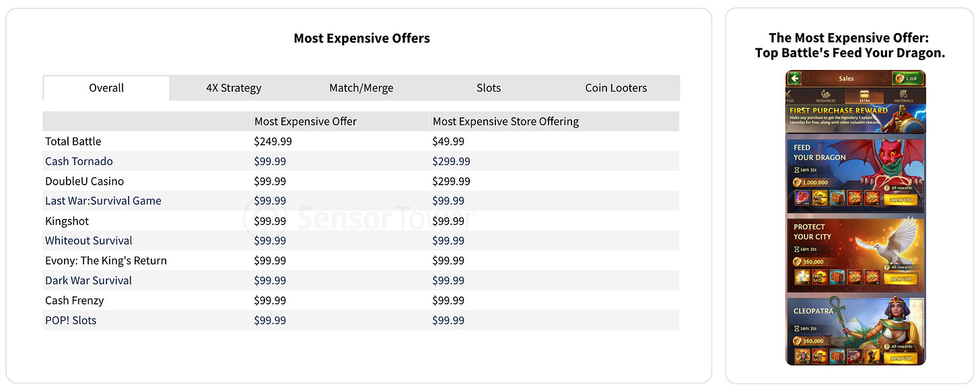This screenshot has width=980, height=390.
Task: Tap All rewards info icon on Protect Your City
Action: pyautogui.click(x=886, y=267)
